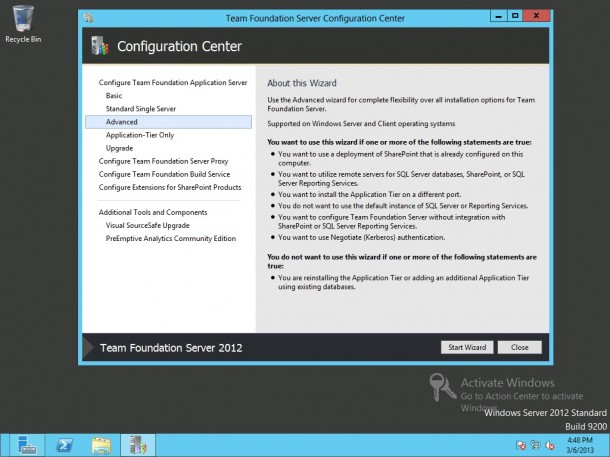The height and width of the screenshot is (457, 610).
Task: Select the Advanced wizard entry
Action: tap(168, 122)
